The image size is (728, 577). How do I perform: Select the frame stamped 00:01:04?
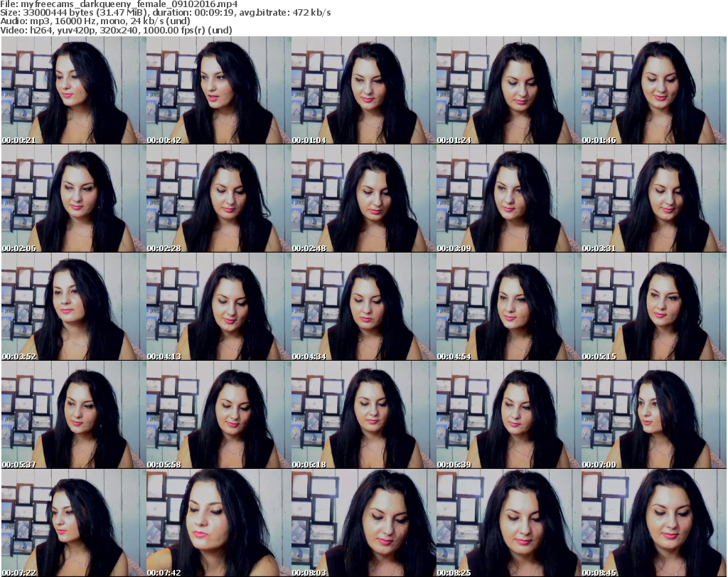point(363,90)
